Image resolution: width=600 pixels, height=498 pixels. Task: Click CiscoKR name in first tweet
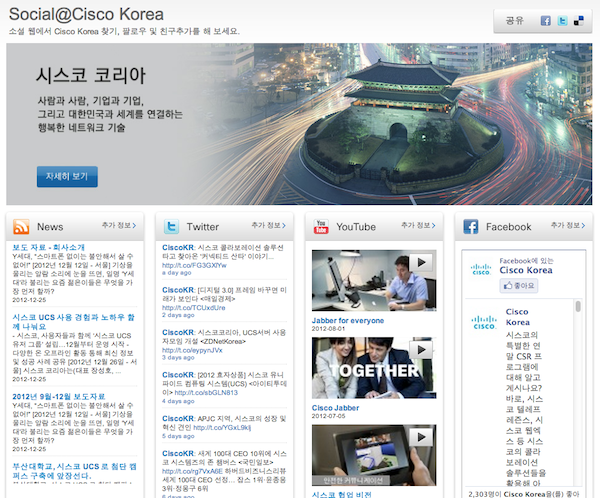pos(178,248)
